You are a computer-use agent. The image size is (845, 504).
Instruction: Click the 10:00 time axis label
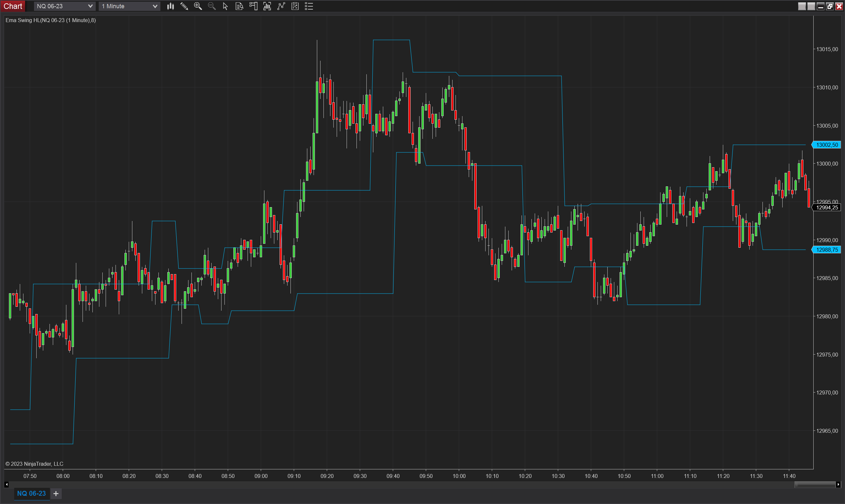(x=459, y=476)
